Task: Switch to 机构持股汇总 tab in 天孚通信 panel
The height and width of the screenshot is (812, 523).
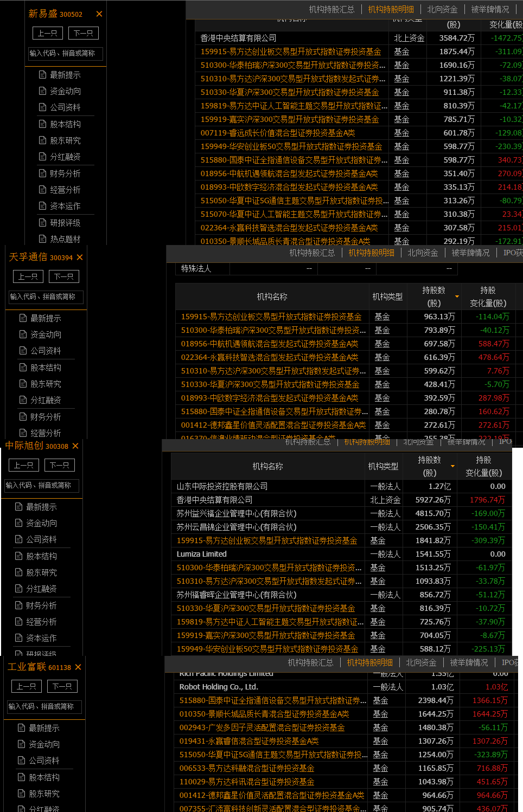Action: click(x=312, y=253)
